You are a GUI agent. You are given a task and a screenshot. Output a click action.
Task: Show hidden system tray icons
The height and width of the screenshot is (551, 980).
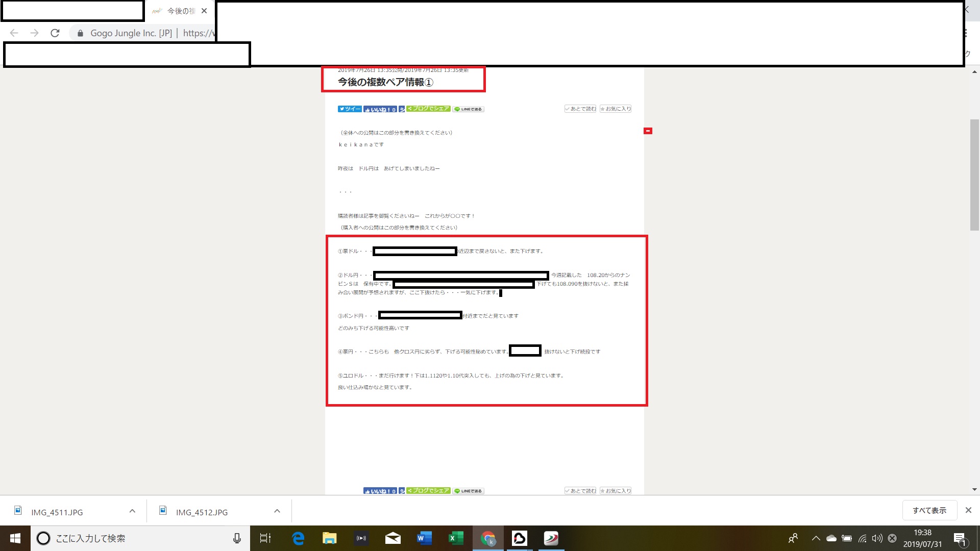816,538
